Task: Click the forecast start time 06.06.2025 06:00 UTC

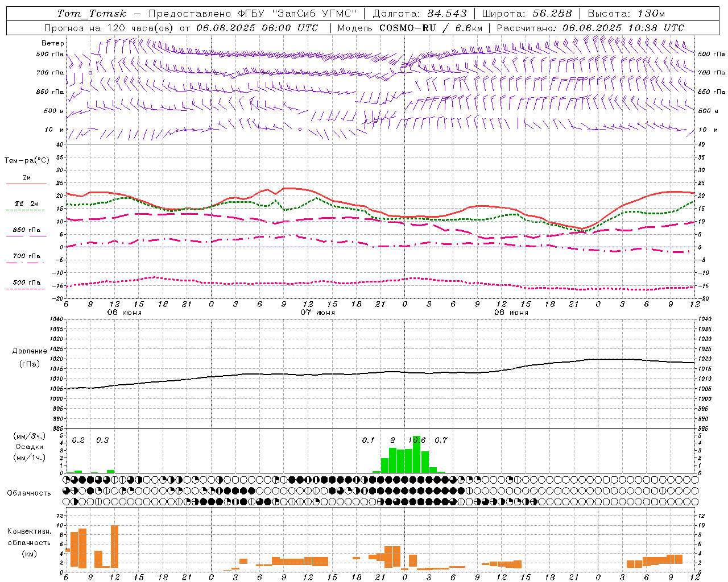Action: (x=257, y=28)
